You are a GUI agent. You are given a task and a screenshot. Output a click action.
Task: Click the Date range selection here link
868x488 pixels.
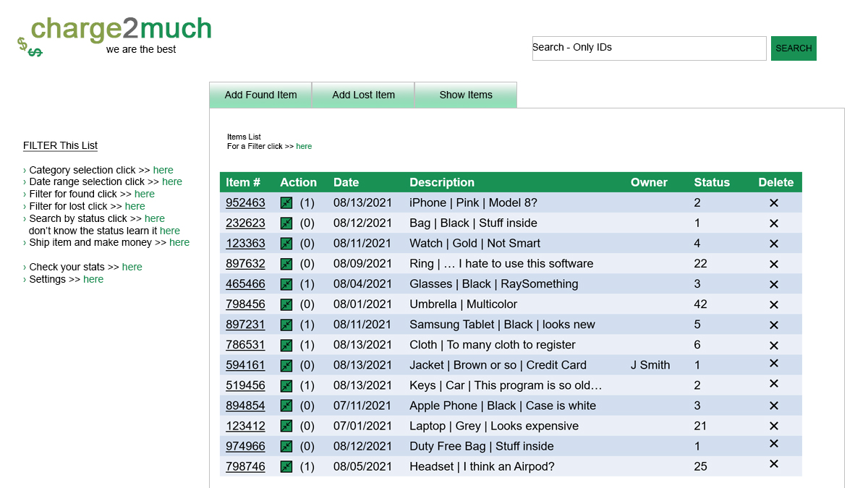[171, 181]
